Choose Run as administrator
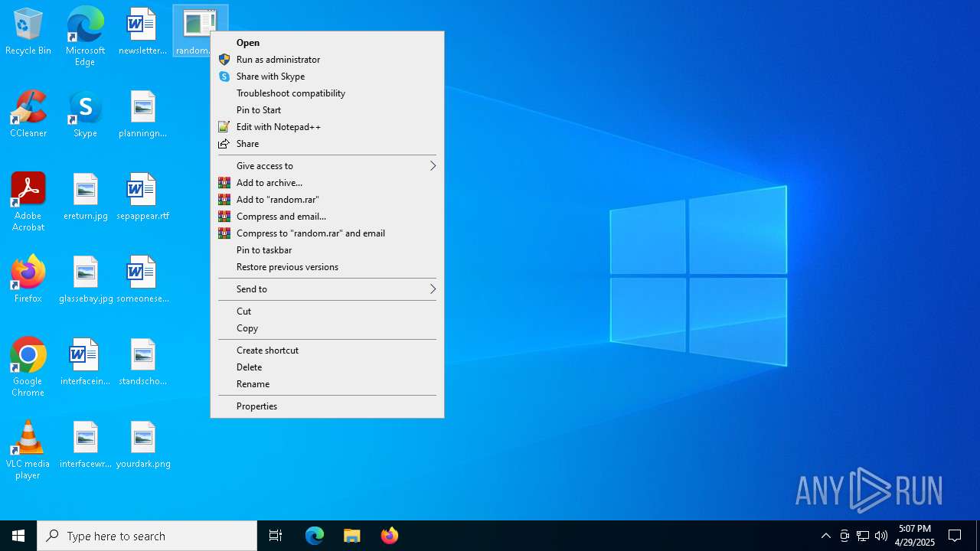 [x=327, y=60]
